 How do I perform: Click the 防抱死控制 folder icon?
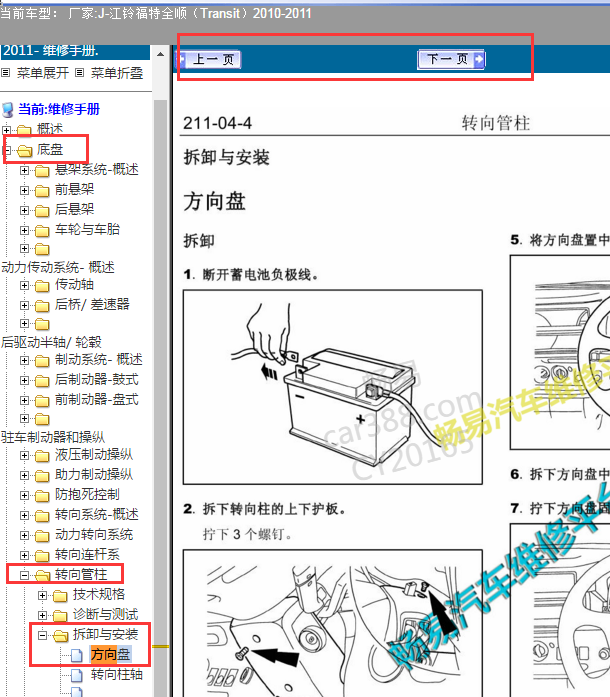(x=42, y=496)
